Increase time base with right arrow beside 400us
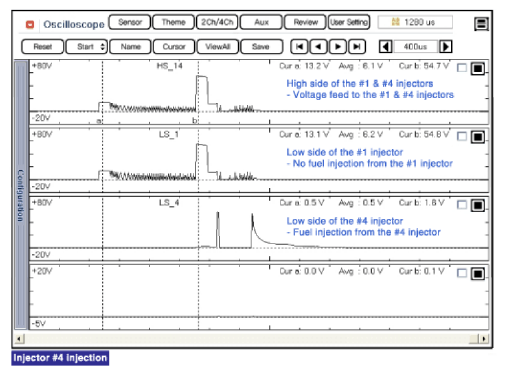Screen dimensions: 506x375 click(x=446, y=47)
